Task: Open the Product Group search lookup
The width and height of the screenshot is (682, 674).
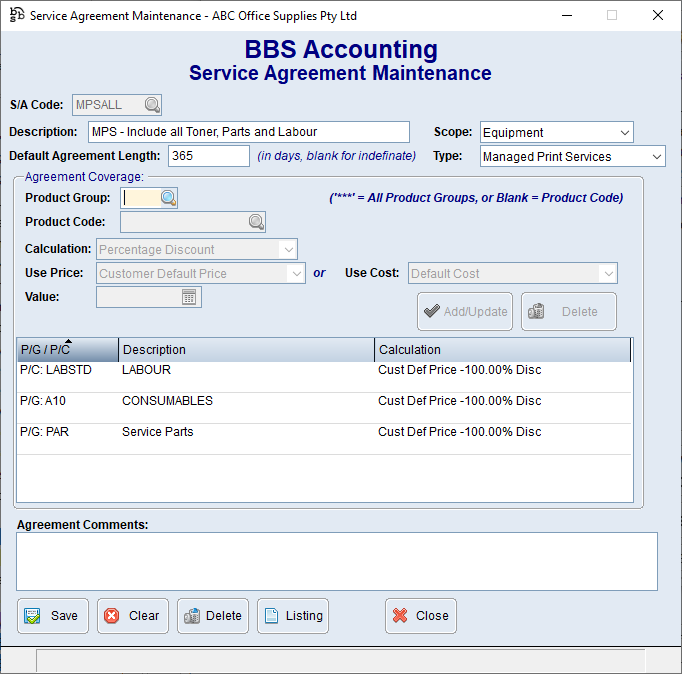Action: click(x=168, y=198)
